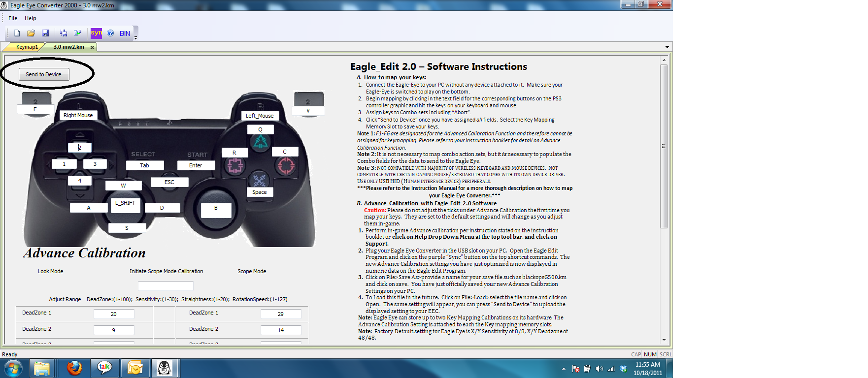Viewport: 868px width, 378px height.
Task: Click Scope Mode DeadZone 2 value 14
Action: 281,330
